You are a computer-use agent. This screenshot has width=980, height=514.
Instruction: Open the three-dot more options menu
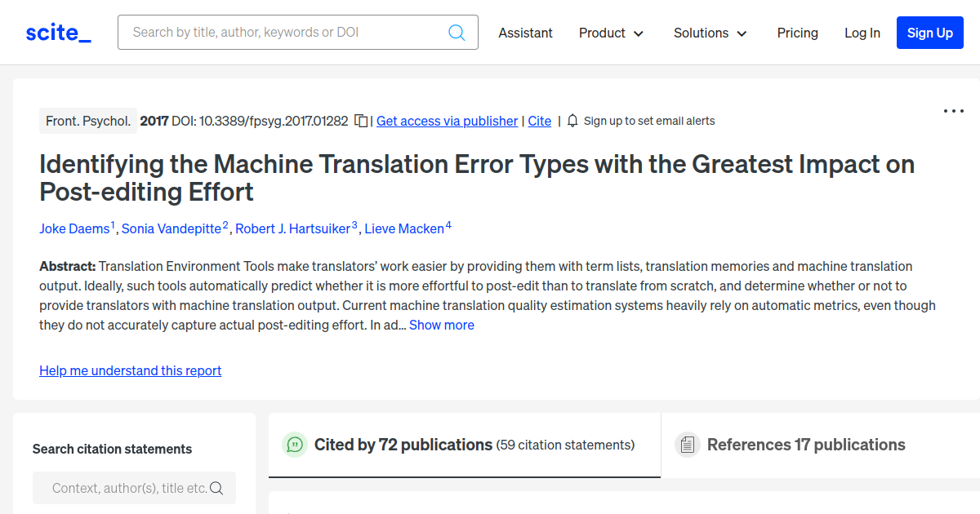[953, 111]
